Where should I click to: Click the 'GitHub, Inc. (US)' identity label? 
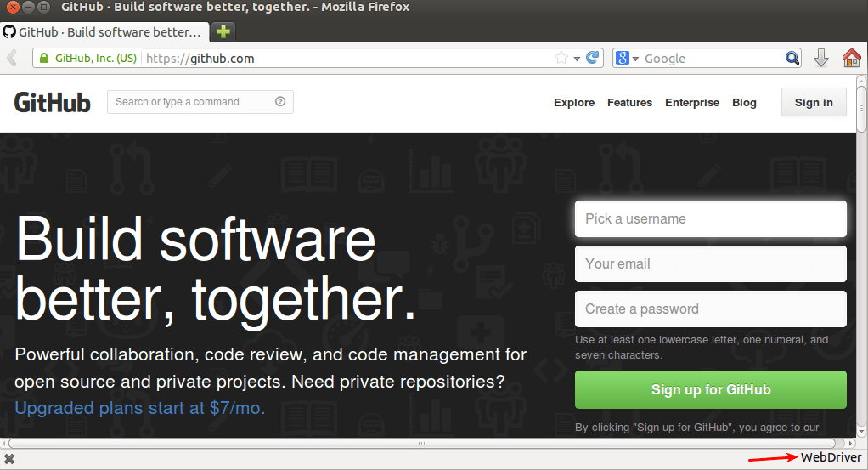pos(96,58)
